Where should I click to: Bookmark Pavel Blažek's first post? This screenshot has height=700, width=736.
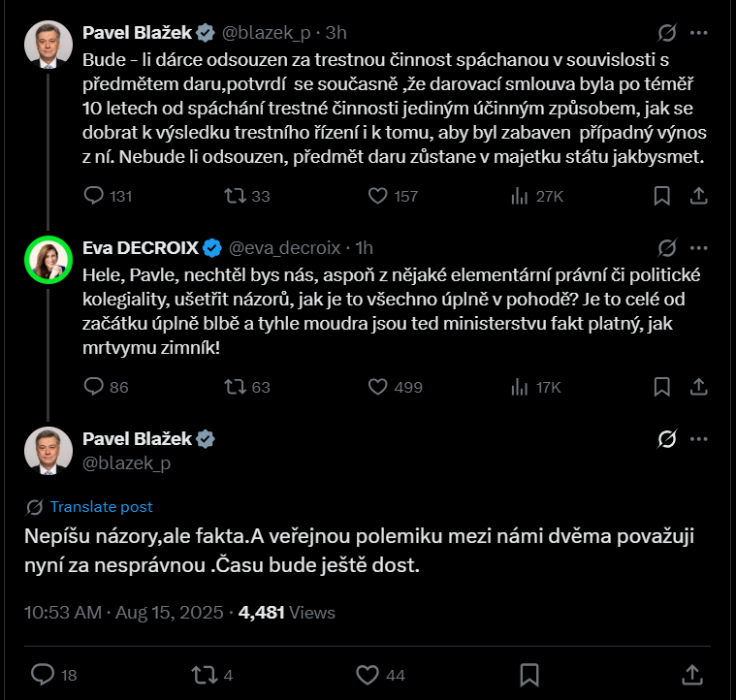(661, 196)
